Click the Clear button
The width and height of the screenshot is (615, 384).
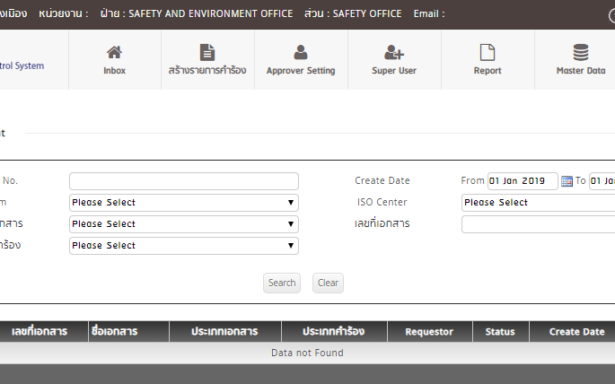point(328,283)
